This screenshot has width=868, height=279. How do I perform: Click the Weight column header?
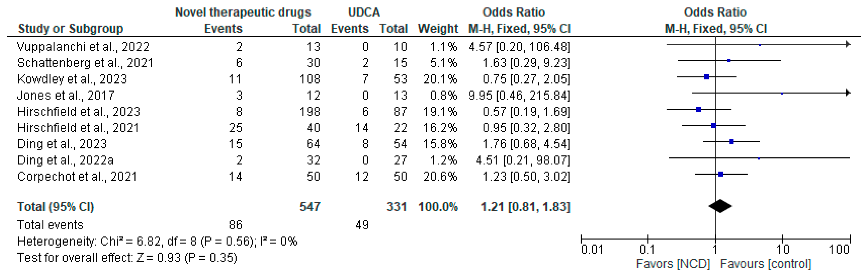(438, 28)
